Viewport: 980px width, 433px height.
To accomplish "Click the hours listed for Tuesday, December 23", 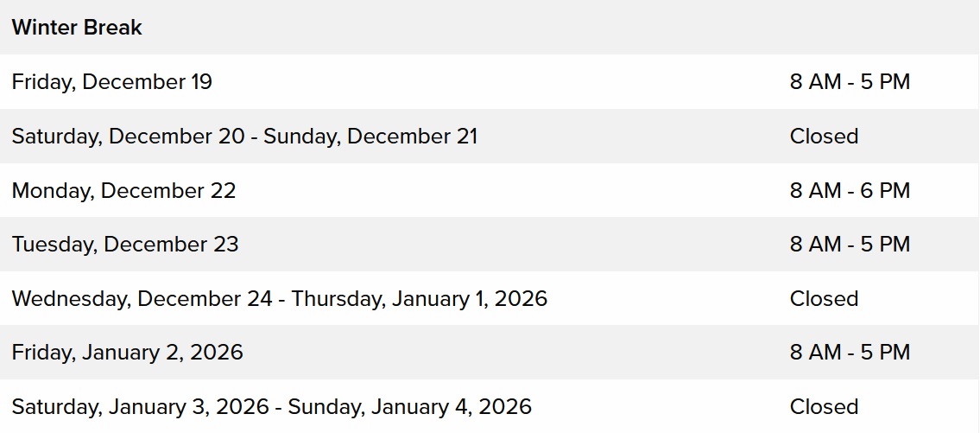I will tap(850, 245).
